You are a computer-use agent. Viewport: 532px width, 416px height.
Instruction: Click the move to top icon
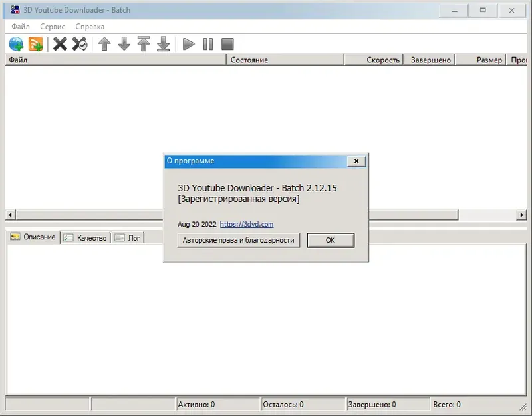pos(144,44)
